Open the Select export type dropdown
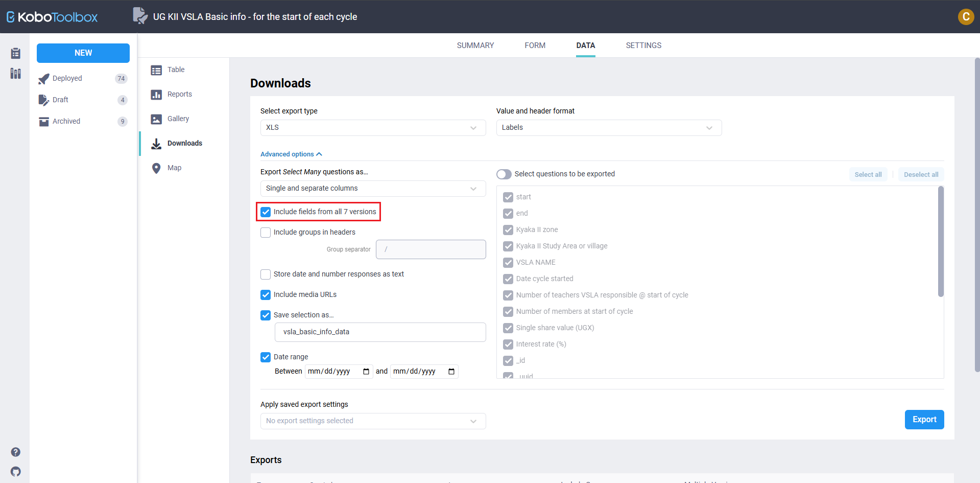This screenshot has width=980, height=483. pos(373,128)
